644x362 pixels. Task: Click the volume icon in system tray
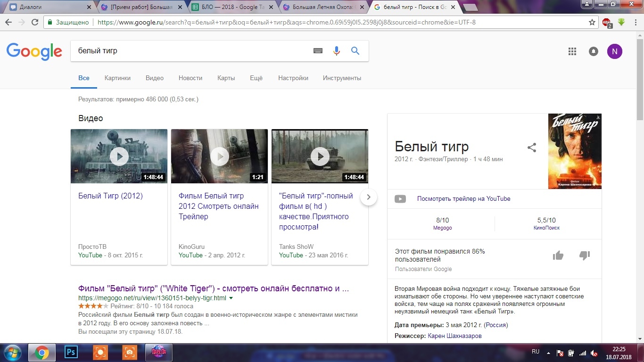click(x=594, y=353)
